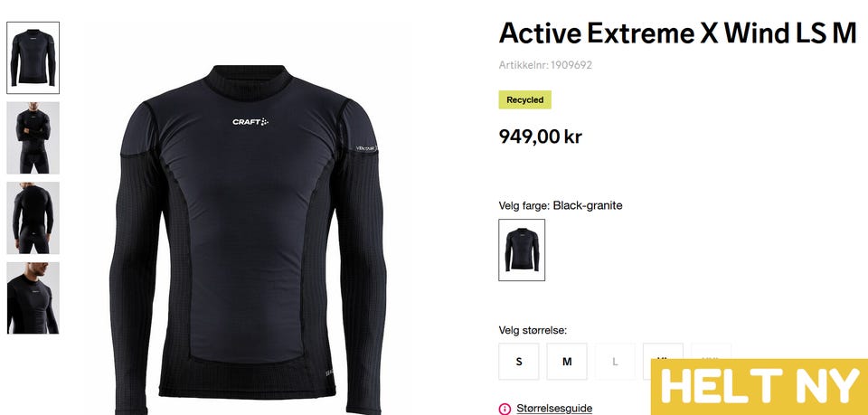Open the model side profile thumbnail
868x415 pixels.
tap(33, 298)
